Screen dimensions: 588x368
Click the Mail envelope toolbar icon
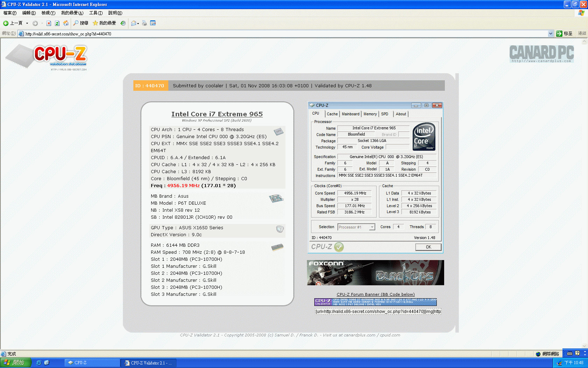[x=133, y=23]
